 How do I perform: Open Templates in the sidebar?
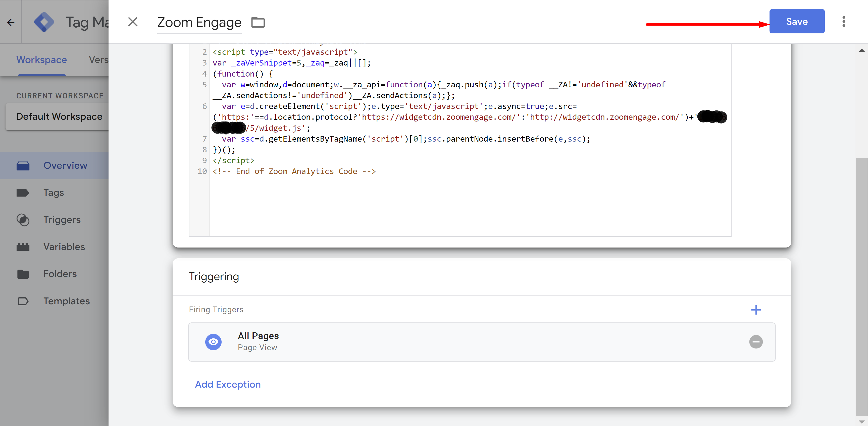pos(54,301)
